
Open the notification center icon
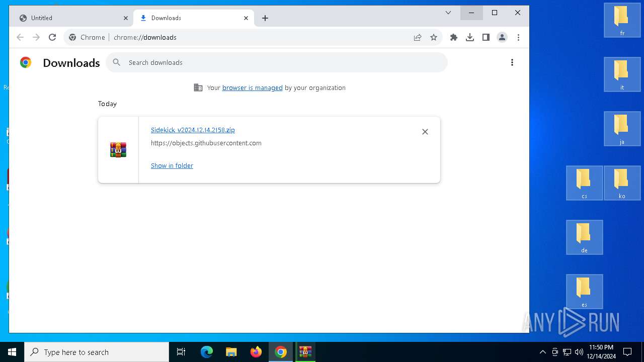tap(627, 352)
